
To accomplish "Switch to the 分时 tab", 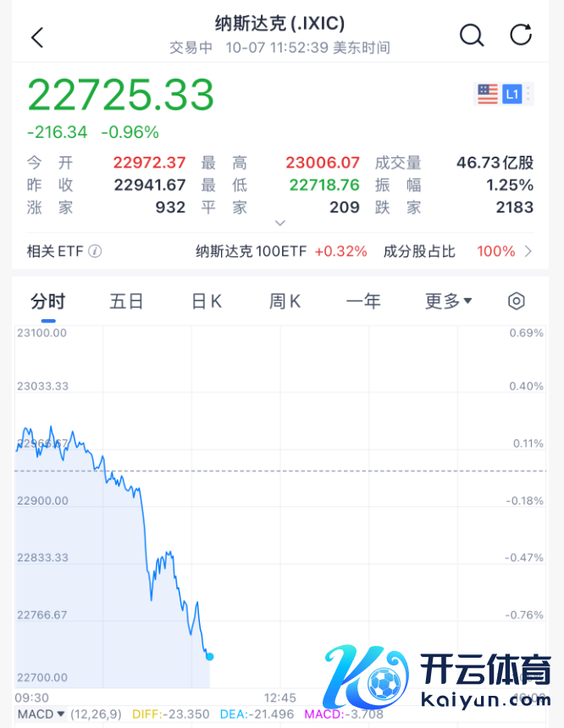I will (x=47, y=301).
